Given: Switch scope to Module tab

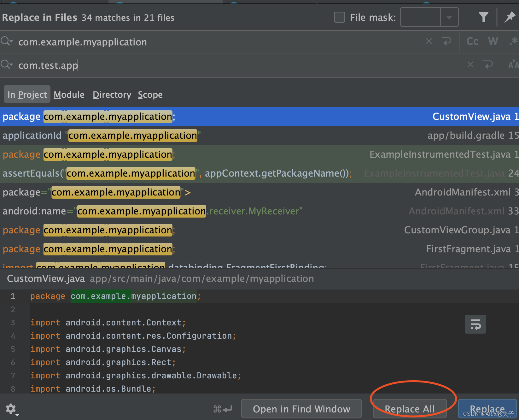Looking at the screenshot, I should [x=69, y=94].
